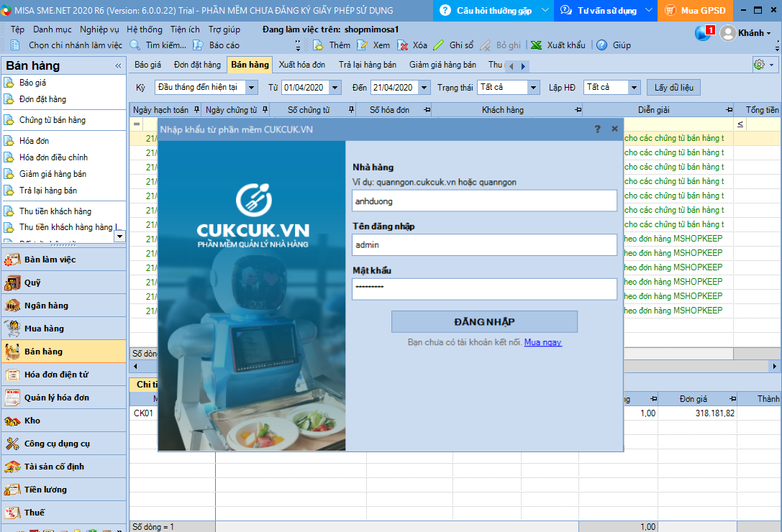
Task: Click the dialog help question mark icon
Action: click(598, 129)
